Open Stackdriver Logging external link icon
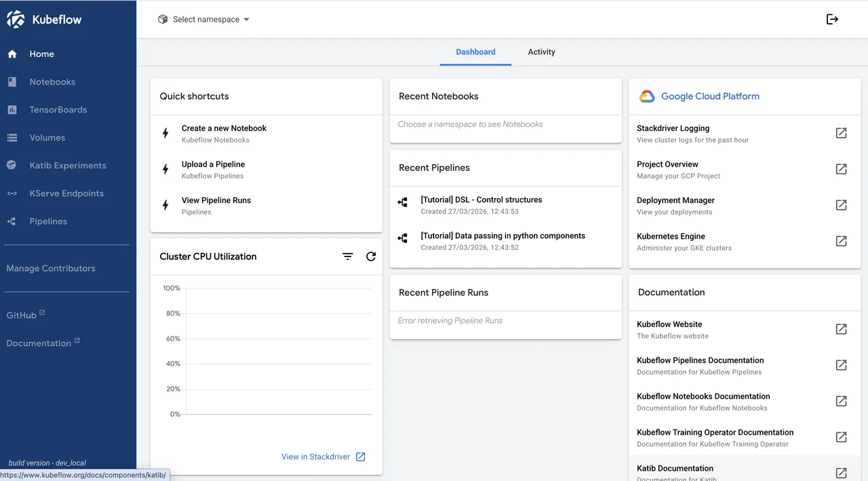This screenshot has height=481, width=868. [842, 133]
